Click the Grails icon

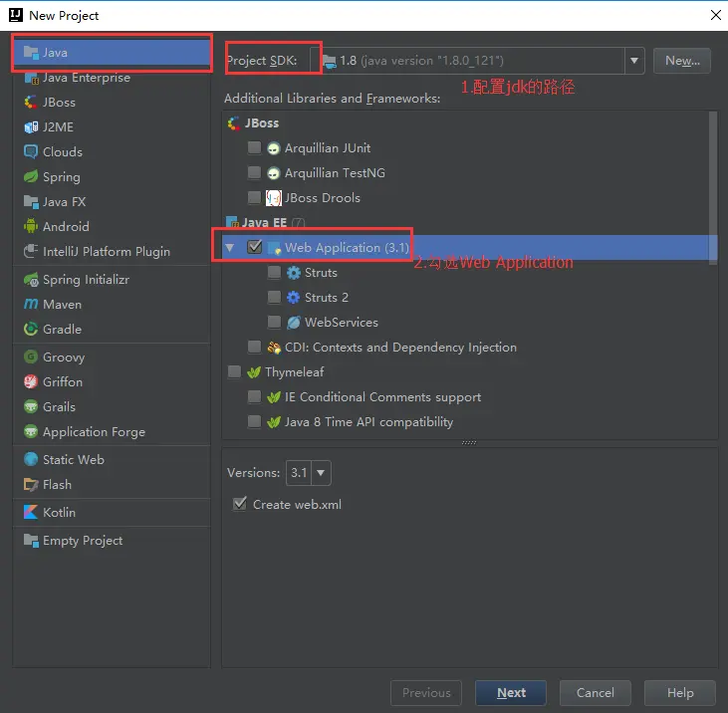point(31,406)
